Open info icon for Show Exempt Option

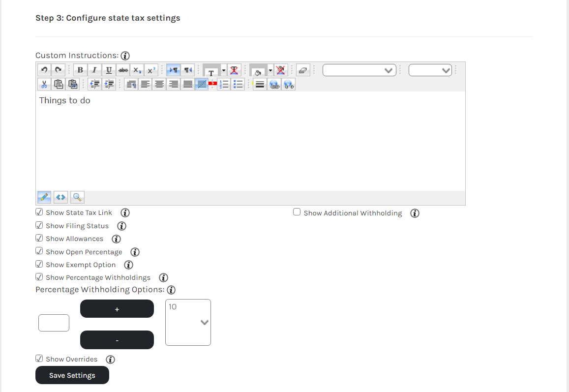(x=128, y=265)
